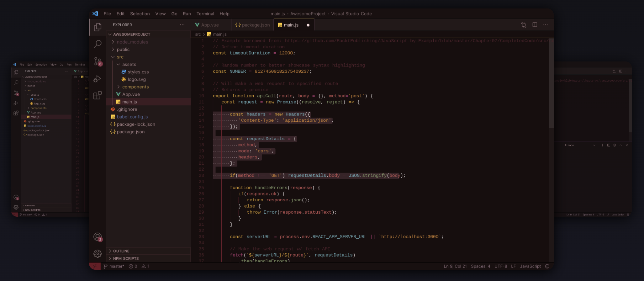Click the src breadcrumb segment

pos(198,34)
